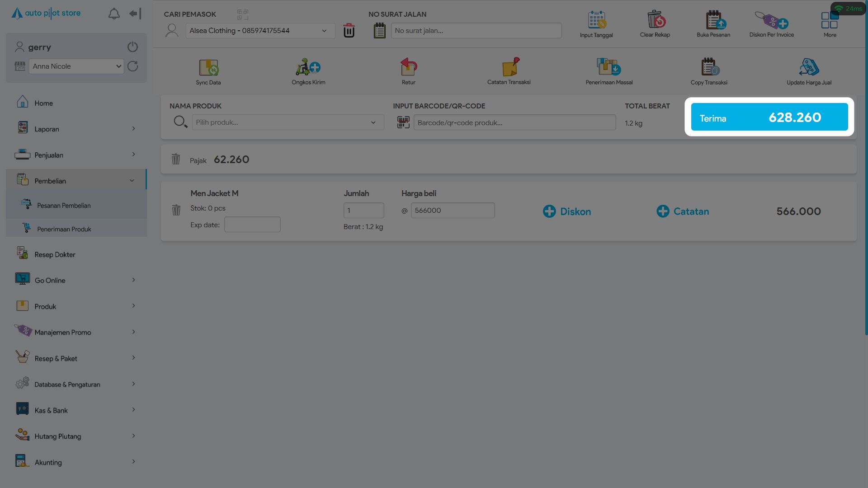The width and height of the screenshot is (868, 488).
Task: Open the Copy Transaksi tool
Action: click(x=709, y=67)
